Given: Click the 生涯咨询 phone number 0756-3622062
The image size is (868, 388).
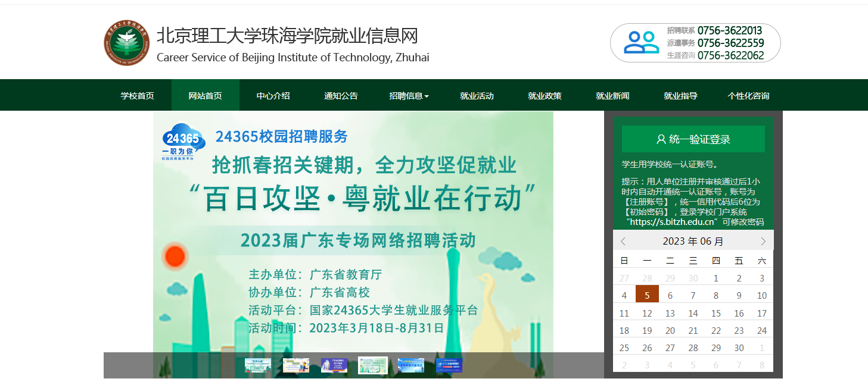Looking at the screenshot, I should 731,55.
